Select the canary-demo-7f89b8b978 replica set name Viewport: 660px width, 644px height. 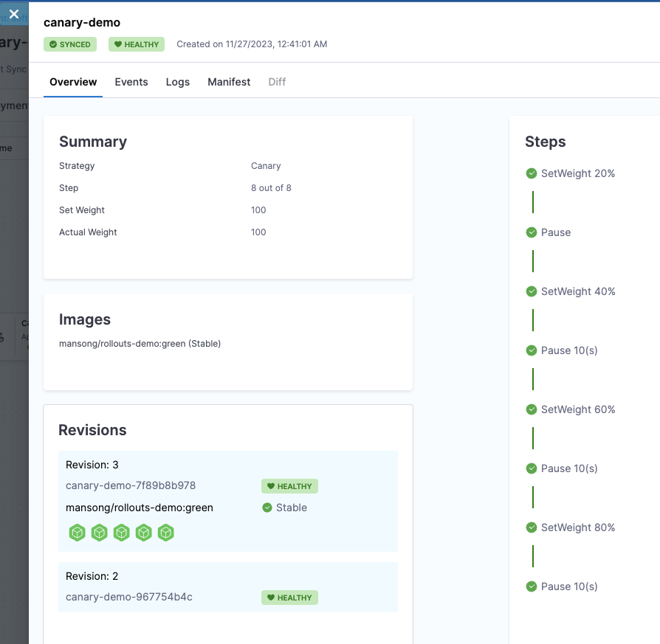coord(131,485)
